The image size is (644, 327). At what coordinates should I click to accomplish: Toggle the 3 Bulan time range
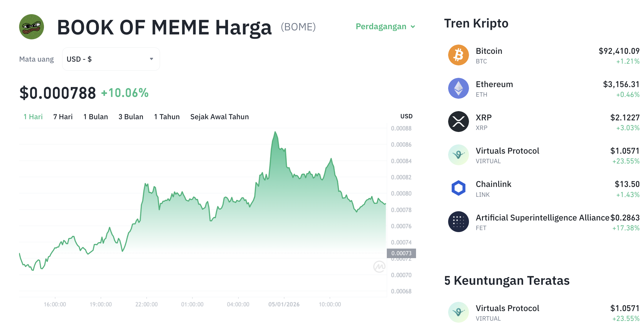coord(130,117)
